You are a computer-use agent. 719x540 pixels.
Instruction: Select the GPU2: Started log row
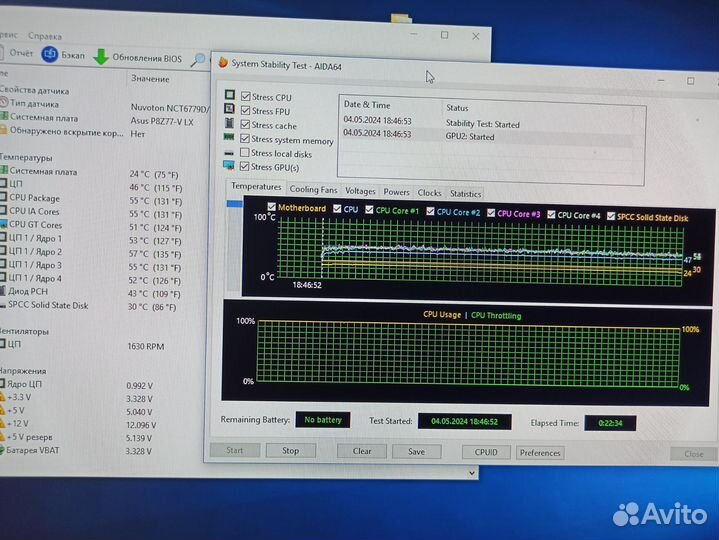click(487, 136)
